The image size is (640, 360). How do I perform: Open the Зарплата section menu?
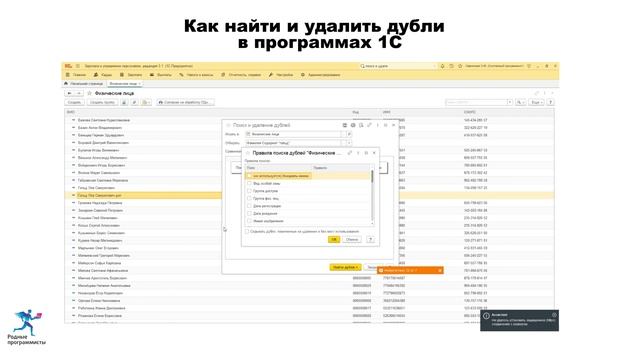pos(131,75)
